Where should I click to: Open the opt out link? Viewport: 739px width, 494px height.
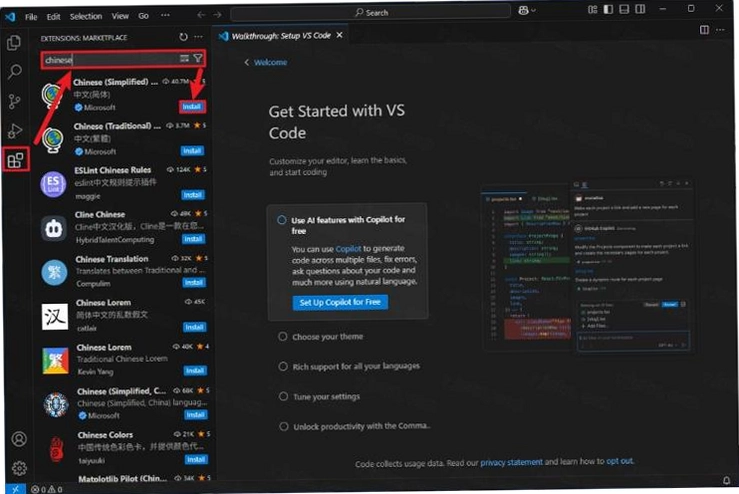point(620,461)
